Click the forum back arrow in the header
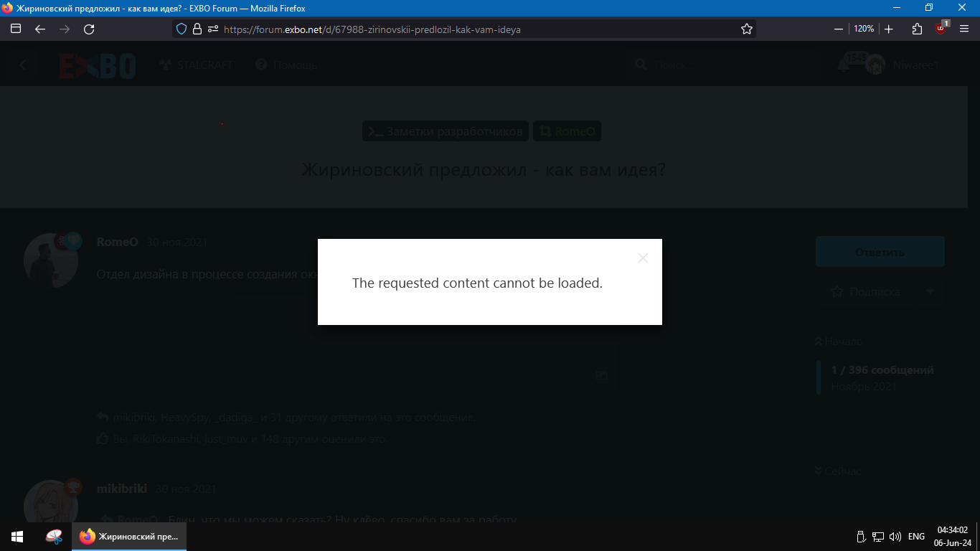Image resolution: width=980 pixels, height=551 pixels. [x=23, y=65]
